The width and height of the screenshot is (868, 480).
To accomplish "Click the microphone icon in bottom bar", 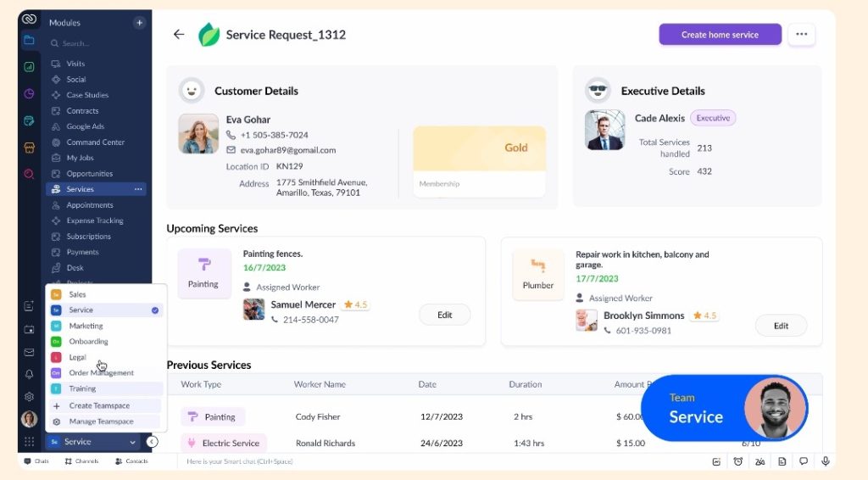I will [x=826, y=461].
